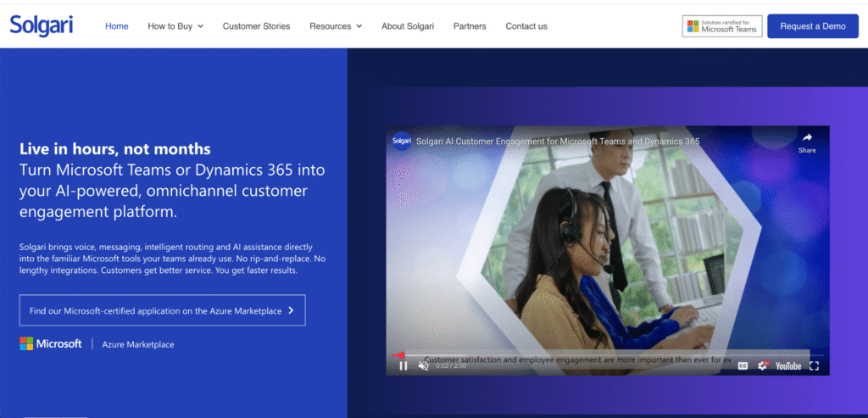The image size is (868, 418).
Task: Unmute the video audio
Action: click(x=424, y=365)
